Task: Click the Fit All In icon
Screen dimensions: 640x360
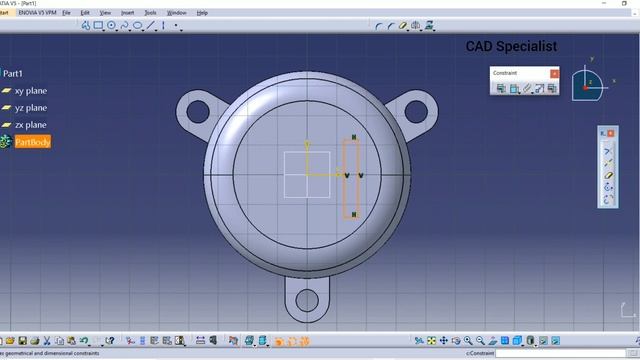Action: [431, 340]
